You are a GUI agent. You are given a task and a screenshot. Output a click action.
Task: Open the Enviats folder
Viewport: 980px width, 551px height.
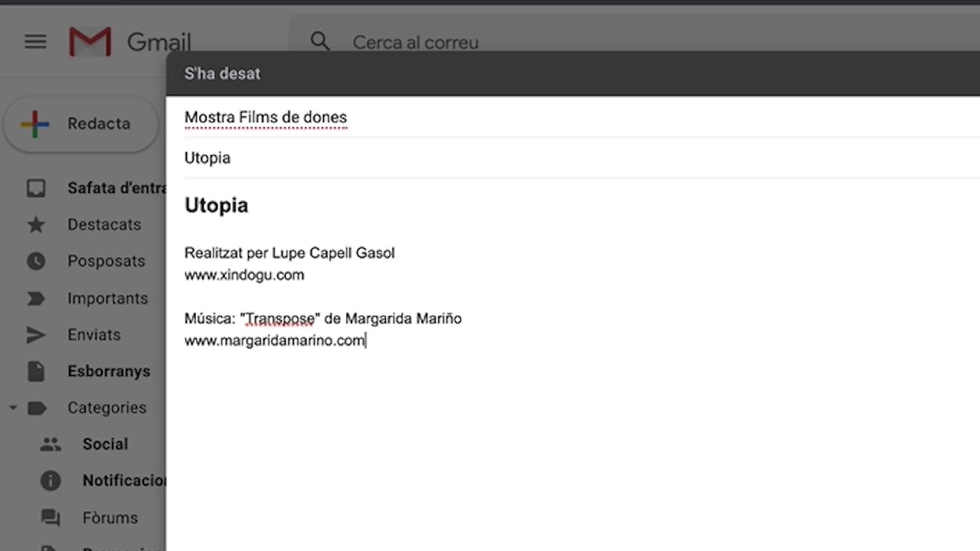pyautogui.click(x=94, y=334)
